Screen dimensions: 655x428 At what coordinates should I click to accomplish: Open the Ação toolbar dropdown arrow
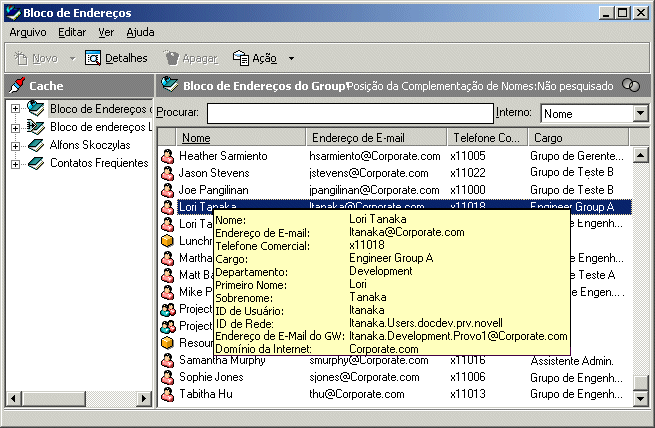pyautogui.click(x=291, y=59)
